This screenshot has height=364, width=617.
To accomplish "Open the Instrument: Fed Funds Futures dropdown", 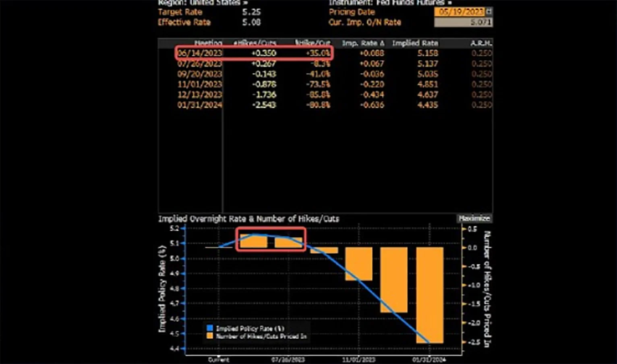I will 390,2.
